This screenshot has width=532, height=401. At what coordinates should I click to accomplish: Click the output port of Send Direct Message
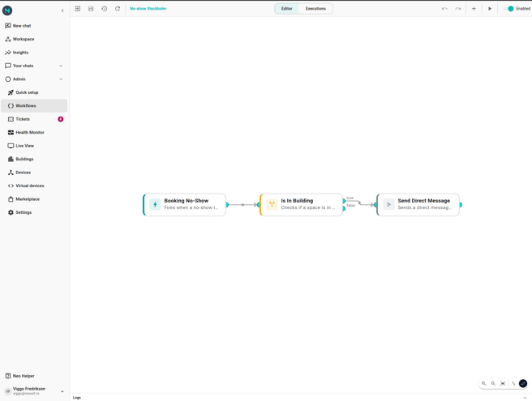pos(461,205)
